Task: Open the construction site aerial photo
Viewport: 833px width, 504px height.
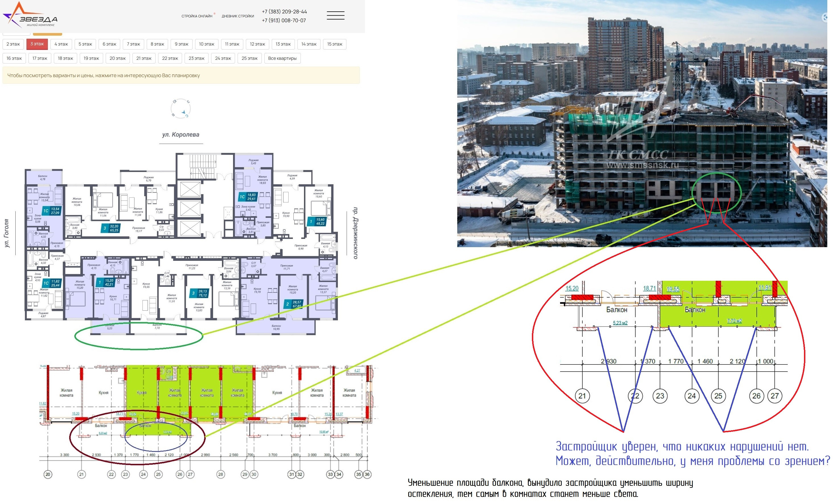Action: coord(642,123)
